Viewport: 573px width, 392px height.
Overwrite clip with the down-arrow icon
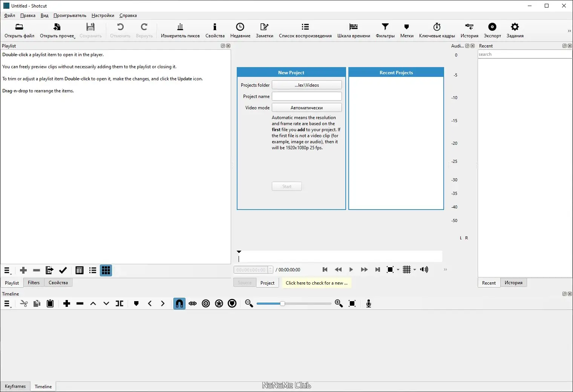(106, 303)
